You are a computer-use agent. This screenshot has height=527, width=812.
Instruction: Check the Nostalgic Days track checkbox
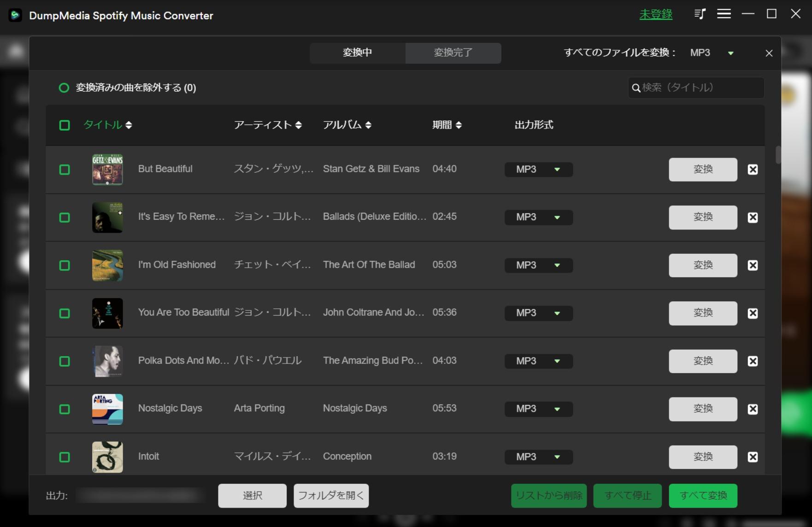click(65, 409)
